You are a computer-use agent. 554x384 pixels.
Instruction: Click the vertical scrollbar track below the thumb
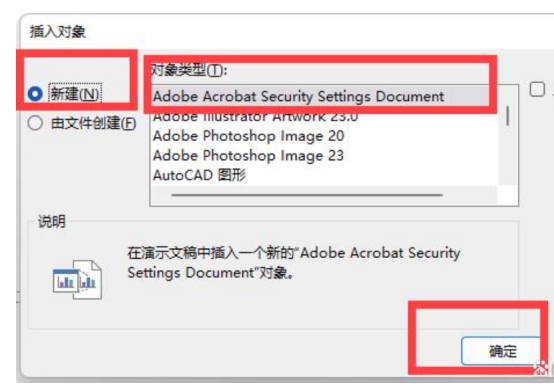point(508,155)
